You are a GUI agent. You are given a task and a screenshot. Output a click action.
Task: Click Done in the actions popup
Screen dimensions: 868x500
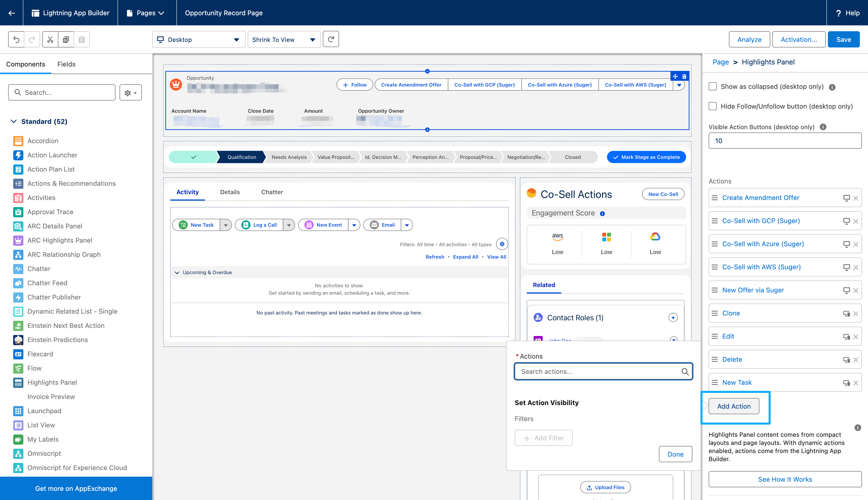(675, 454)
